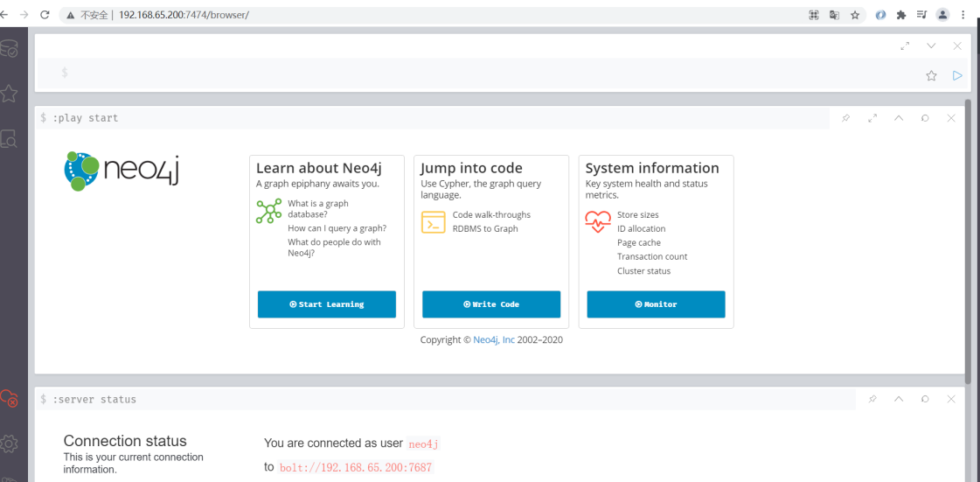
Task: Rerun the :play start frame
Action: pyautogui.click(x=925, y=118)
